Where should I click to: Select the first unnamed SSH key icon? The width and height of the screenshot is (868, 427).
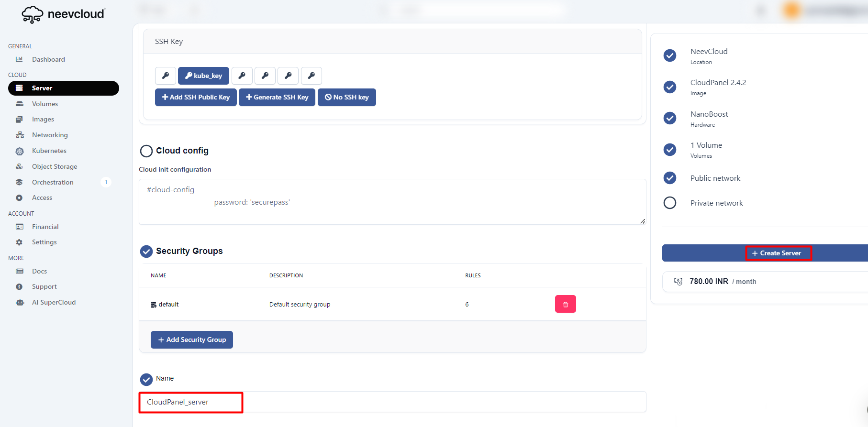[166, 76]
